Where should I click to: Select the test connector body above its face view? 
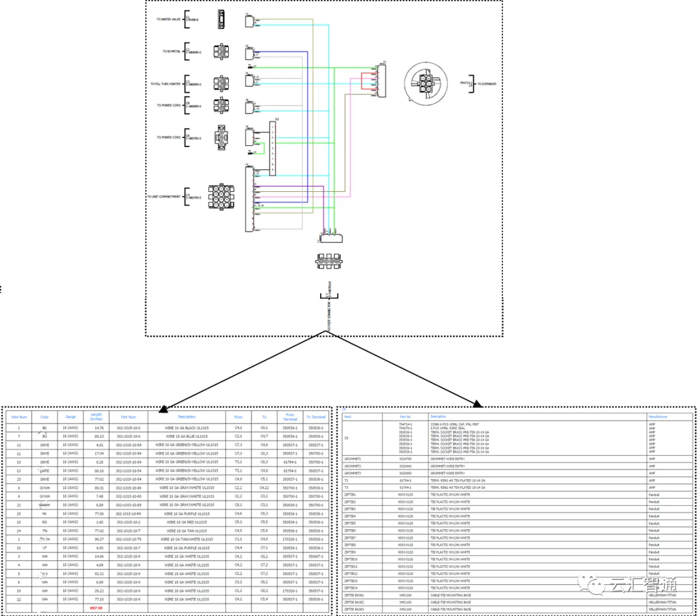(331, 238)
